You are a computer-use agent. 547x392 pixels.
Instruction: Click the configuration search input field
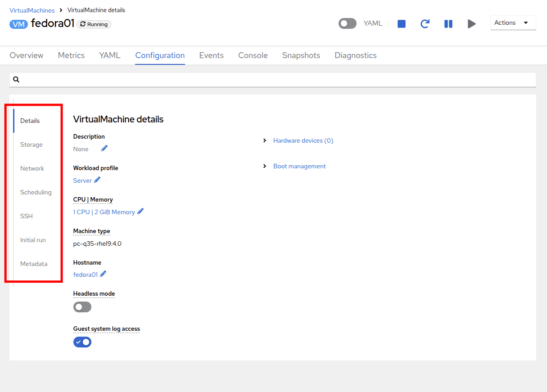pyautogui.click(x=275, y=80)
